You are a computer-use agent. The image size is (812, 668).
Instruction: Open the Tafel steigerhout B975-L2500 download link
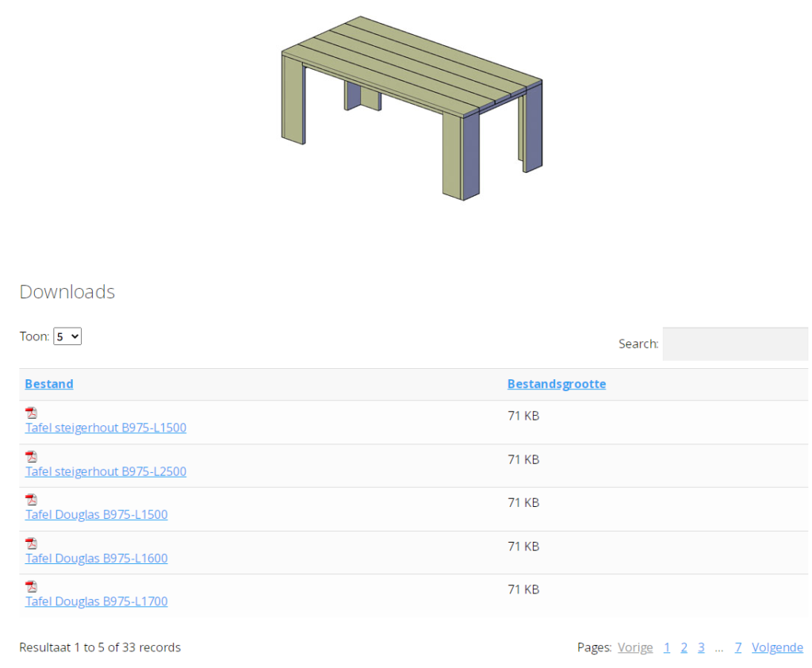105,470
